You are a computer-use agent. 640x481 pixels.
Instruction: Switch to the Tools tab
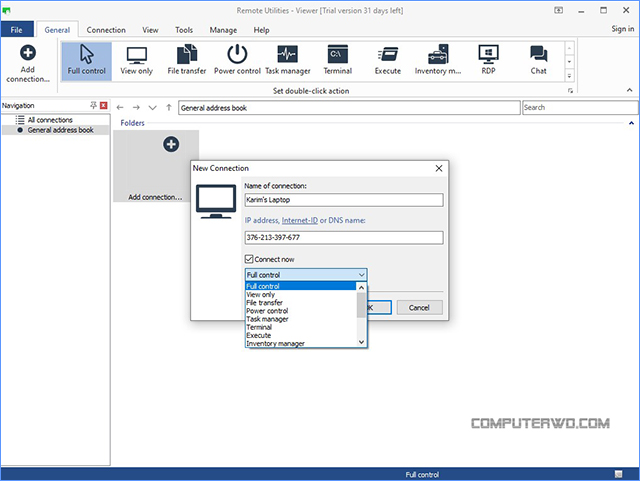pos(184,30)
